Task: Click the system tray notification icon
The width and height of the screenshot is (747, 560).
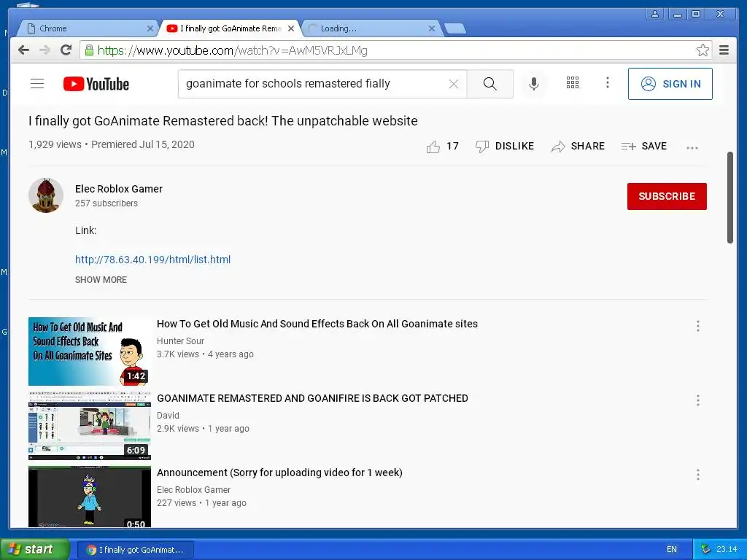Action: 705,550
